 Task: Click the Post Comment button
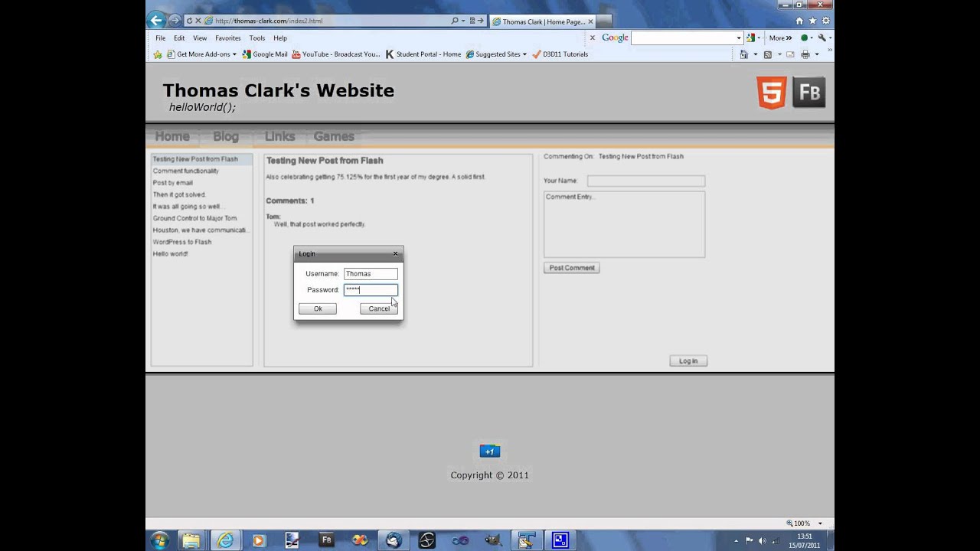572,268
